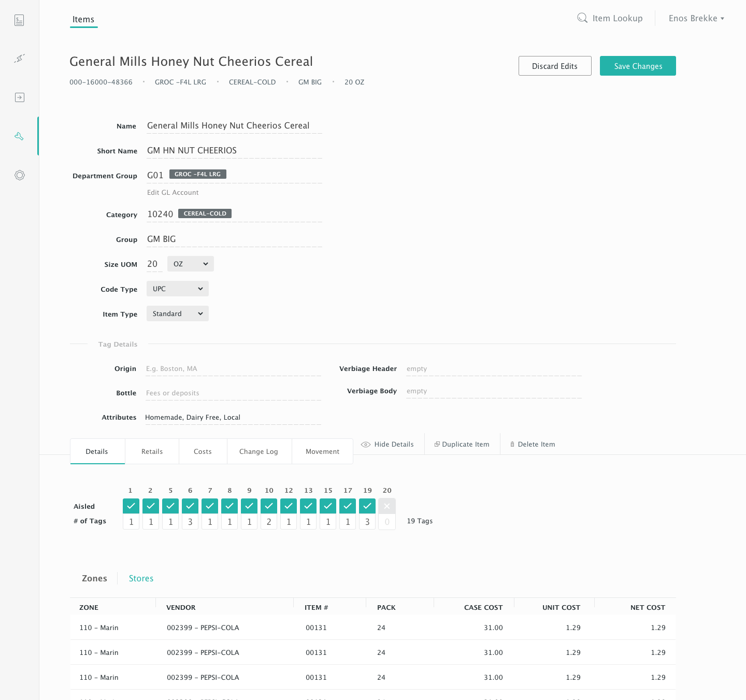Open the Item Type Standard dropdown
Viewport: 746px width, 700px height.
point(177,313)
